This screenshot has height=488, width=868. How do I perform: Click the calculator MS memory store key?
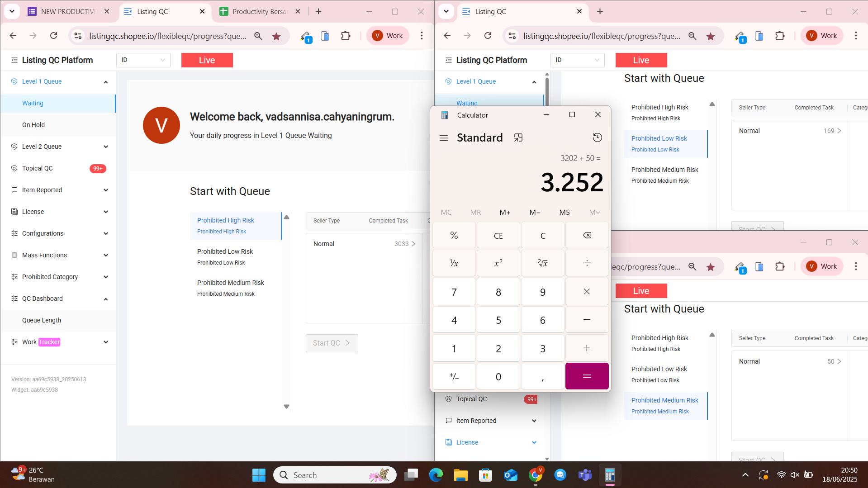click(x=564, y=212)
